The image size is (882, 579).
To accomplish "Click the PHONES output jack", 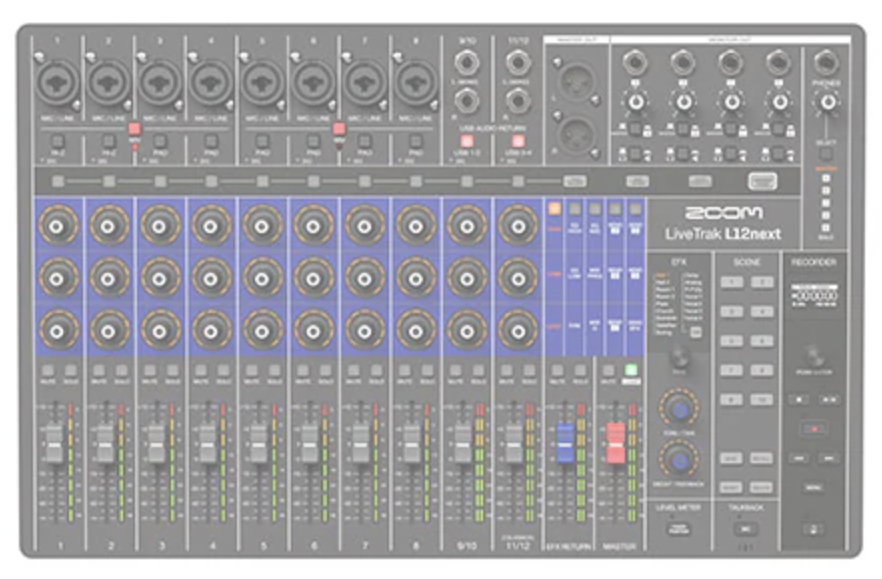I will 826,63.
